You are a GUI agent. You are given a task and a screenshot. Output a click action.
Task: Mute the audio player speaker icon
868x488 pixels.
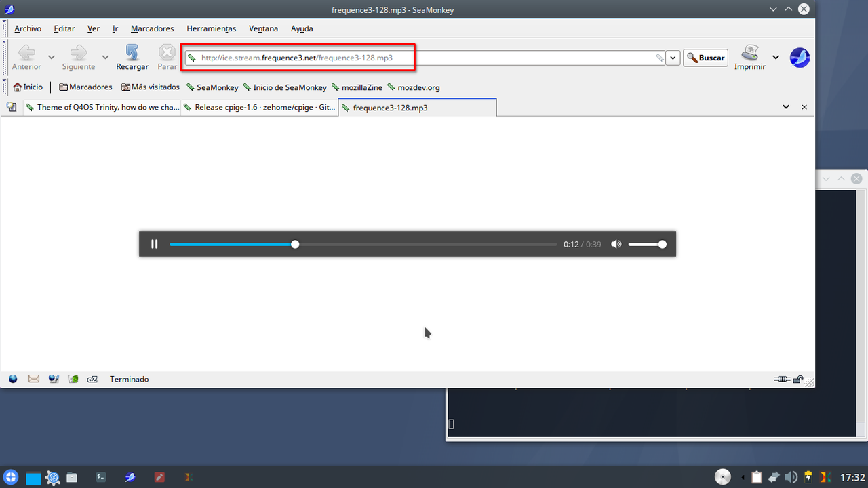(x=616, y=244)
